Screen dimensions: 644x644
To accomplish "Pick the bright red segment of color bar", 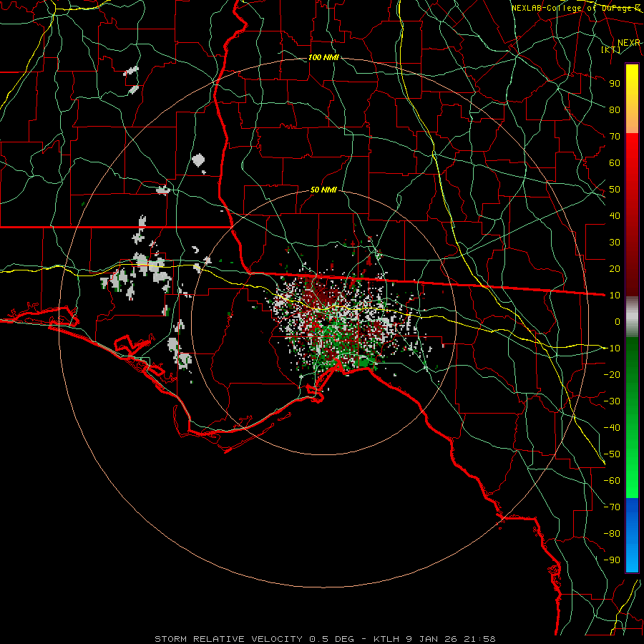I will click(x=632, y=148).
